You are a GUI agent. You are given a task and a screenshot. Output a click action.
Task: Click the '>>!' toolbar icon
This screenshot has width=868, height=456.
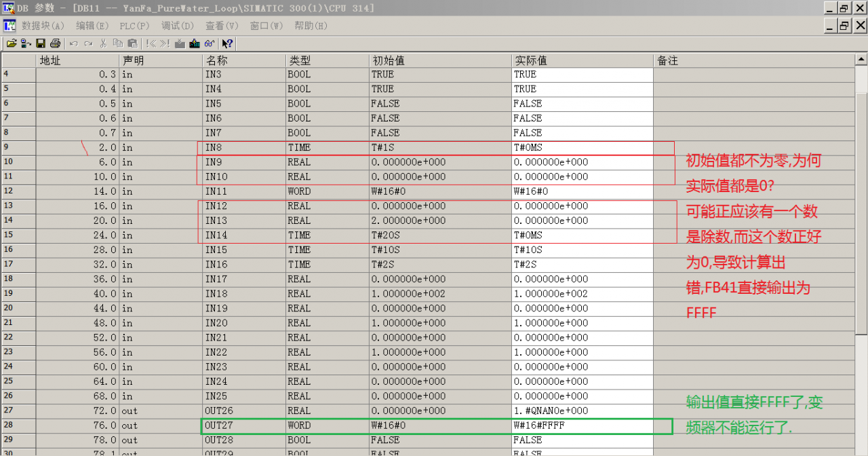click(x=165, y=43)
